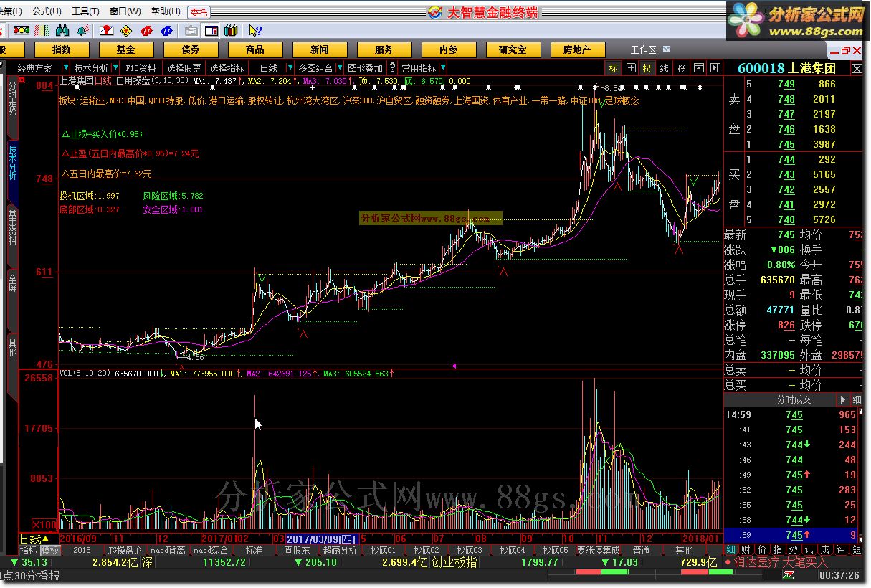Open the 日线 period dropdown arrow
The height and width of the screenshot is (588, 871).
(x=290, y=68)
